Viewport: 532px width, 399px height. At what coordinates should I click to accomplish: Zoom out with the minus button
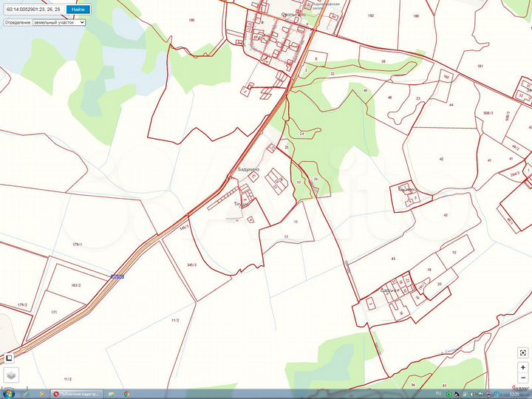tap(523, 378)
